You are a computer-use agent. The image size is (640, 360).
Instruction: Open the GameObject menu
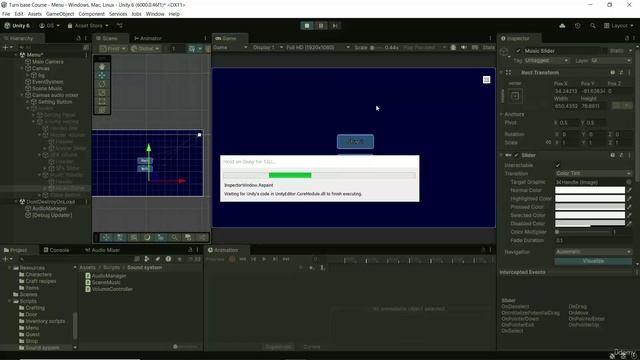[x=60, y=14]
